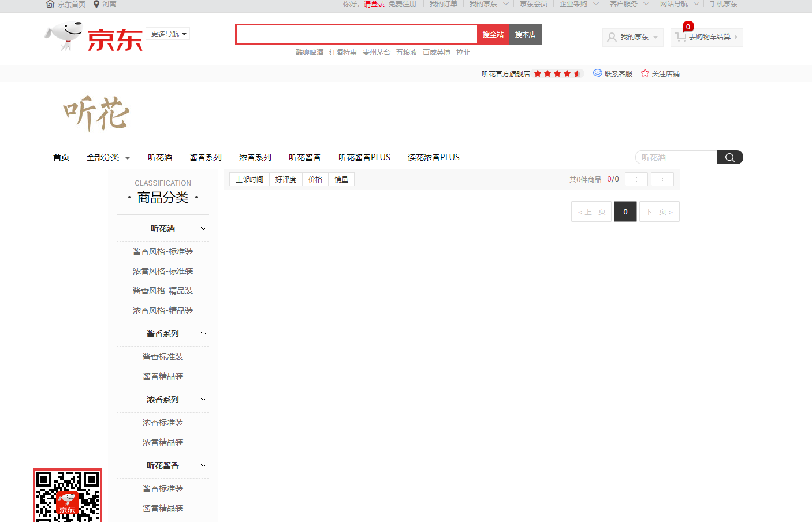Click 去购物车结算 button

pos(707,38)
